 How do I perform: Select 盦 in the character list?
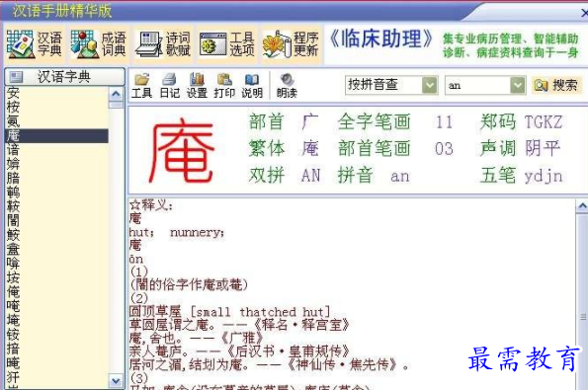pos(13,250)
